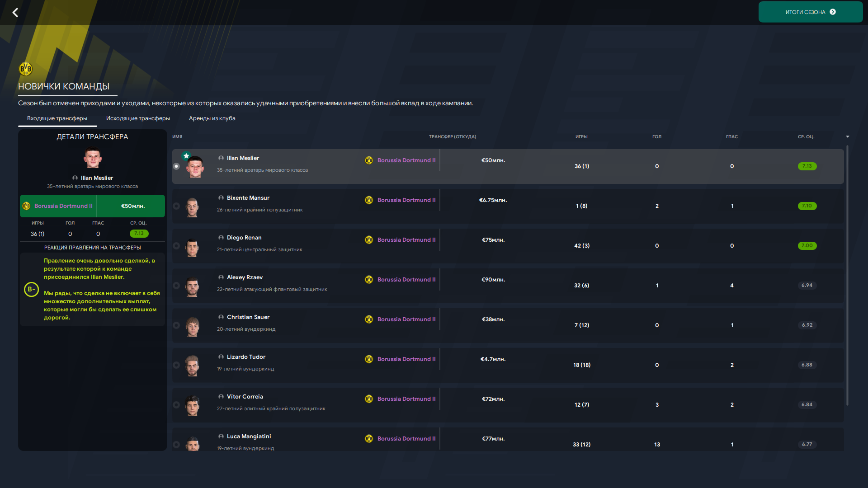Viewport: 868px width, 488px height.
Task: Click €90млн. fee for Alexey Rzaev
Action: coord(493,280)
